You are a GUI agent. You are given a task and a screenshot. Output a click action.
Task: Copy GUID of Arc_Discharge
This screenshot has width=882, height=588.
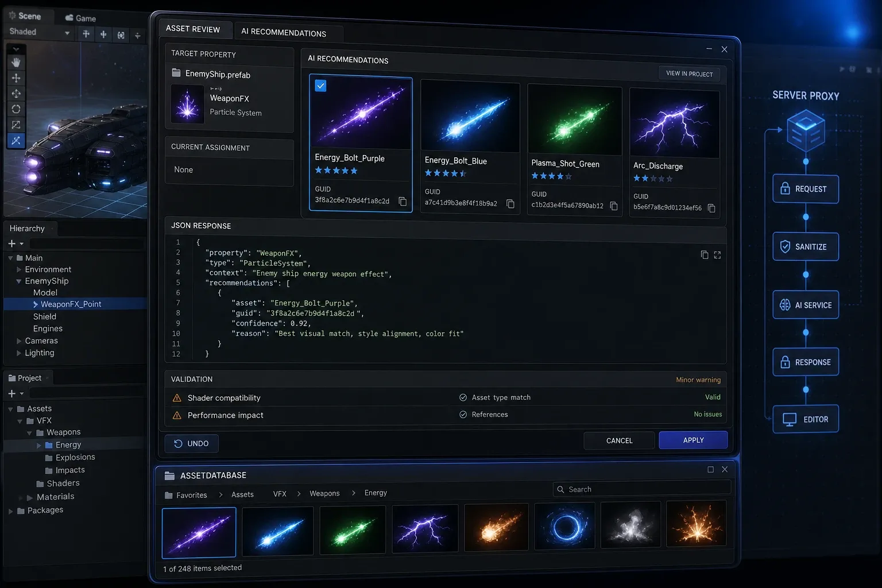pyautogui.click(x=711, y=208)
